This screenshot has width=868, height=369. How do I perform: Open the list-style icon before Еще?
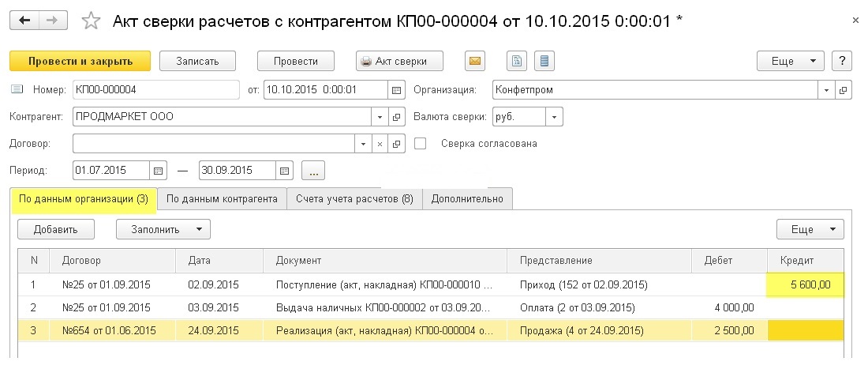click(544, 61)
